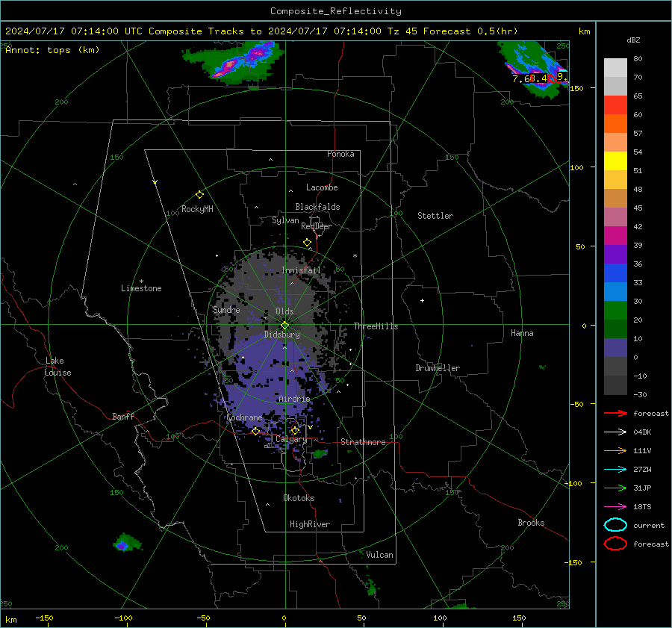Click the magenta 18TS arrow legend icon

pos(615,507)
